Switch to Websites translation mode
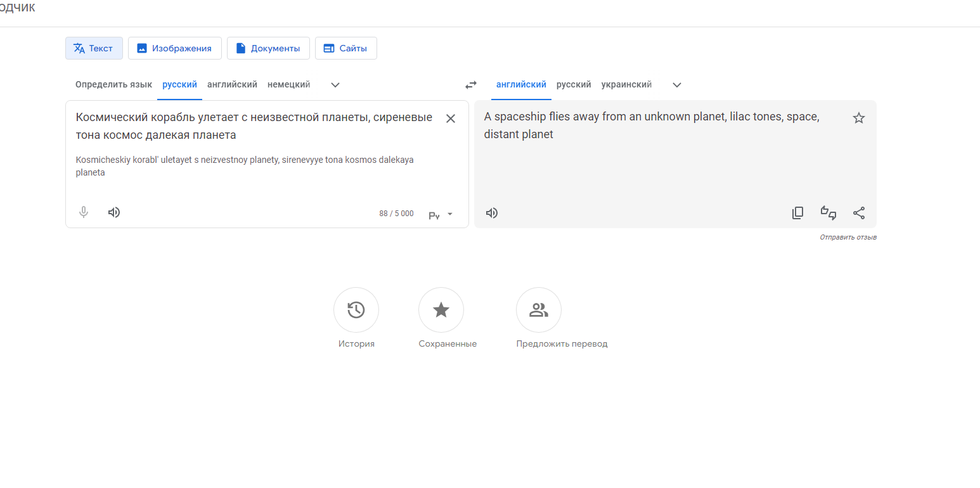The height and width of the screenshot is (488, 980). click(345, 48)
